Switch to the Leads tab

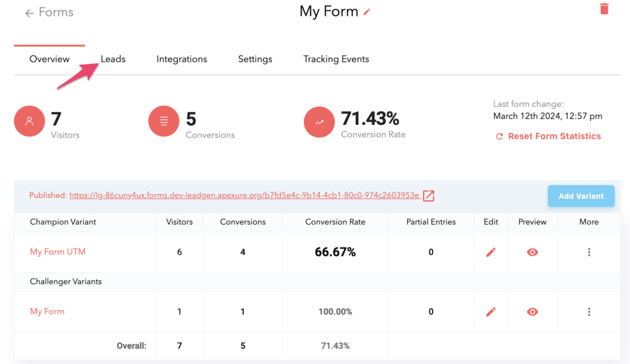(113, 58)
